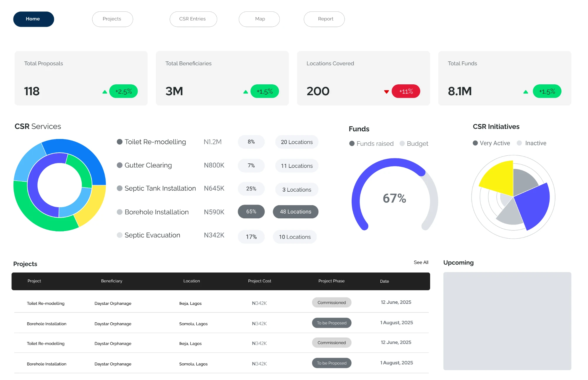This screenshot has width=588, height=380.
Task: Open the Report tab
Action: (x=324, y=19)
